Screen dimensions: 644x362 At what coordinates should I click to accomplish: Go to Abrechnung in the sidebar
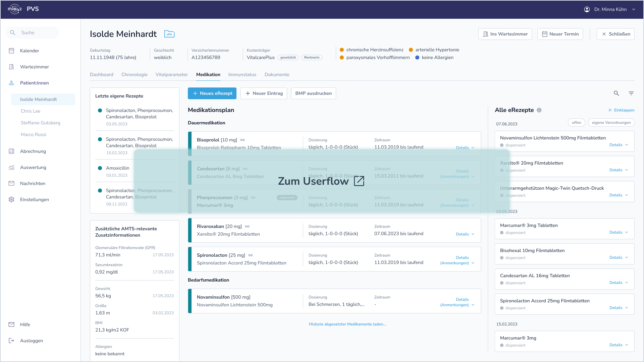(33, 151)
